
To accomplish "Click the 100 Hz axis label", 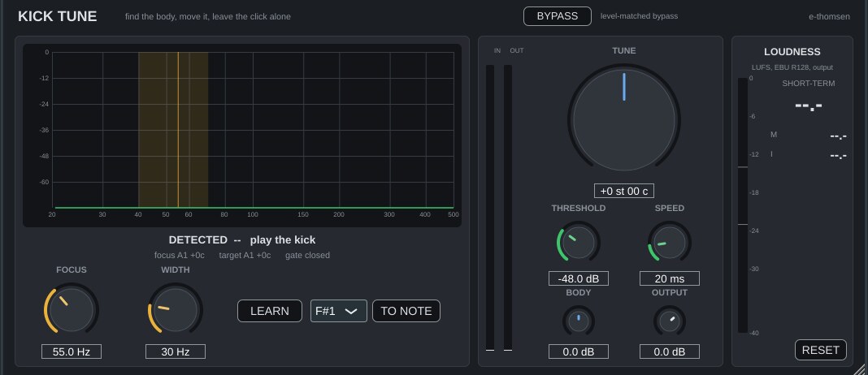I will [x=253, y=214].
